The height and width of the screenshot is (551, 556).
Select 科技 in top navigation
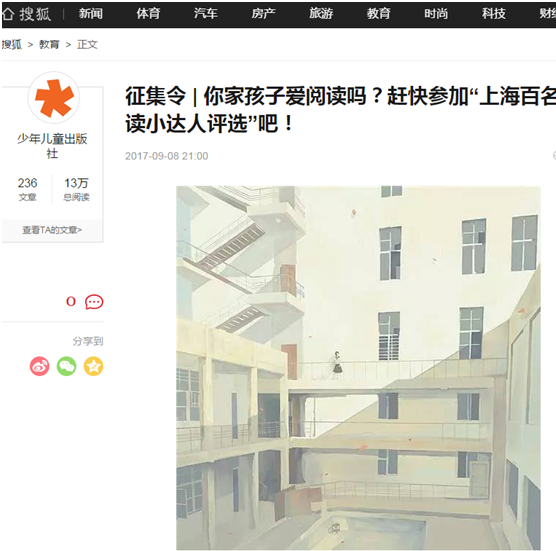(x=494, y=14)
